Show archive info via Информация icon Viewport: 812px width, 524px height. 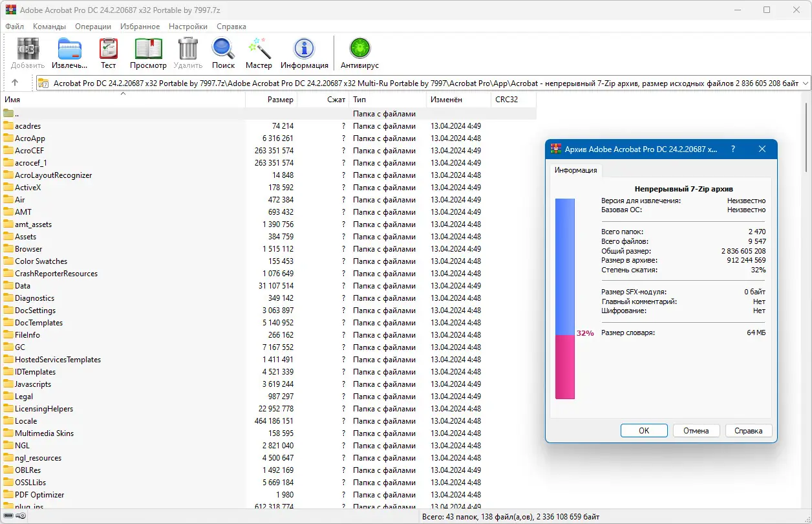(x=304, y=49)
